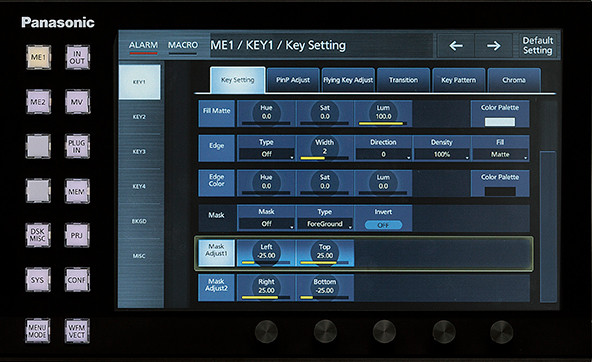Open the MV multiviewer button

77,102
